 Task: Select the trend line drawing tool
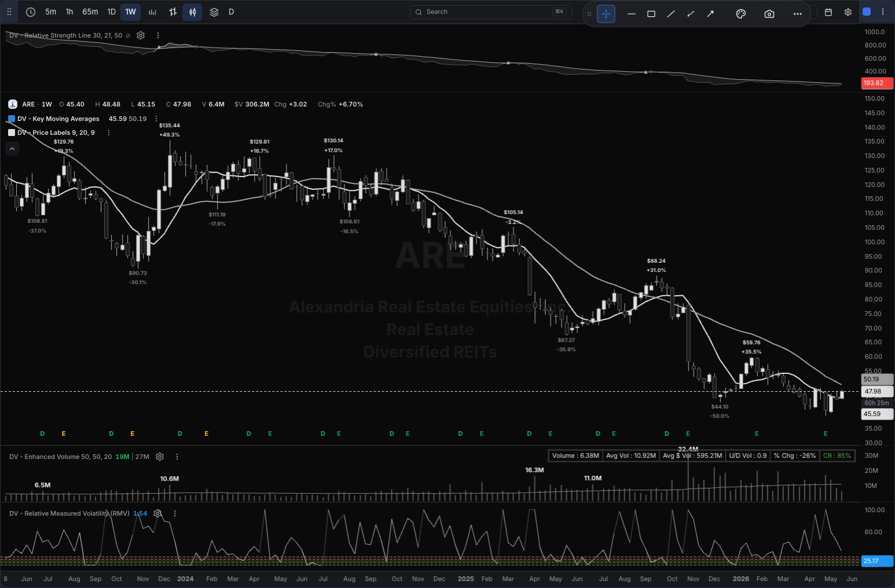pos(671,14)
